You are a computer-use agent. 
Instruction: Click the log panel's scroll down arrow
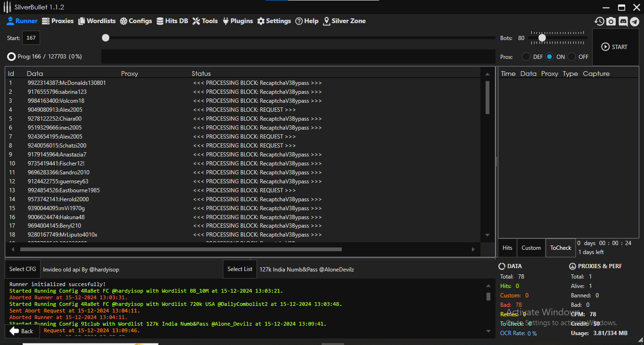point(488,331)
